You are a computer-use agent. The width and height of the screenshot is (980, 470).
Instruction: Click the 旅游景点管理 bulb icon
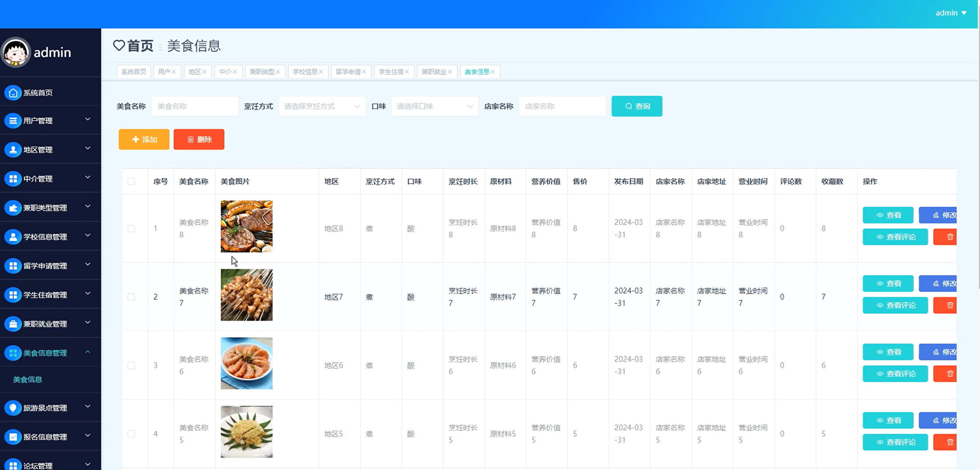coord(13,408)
